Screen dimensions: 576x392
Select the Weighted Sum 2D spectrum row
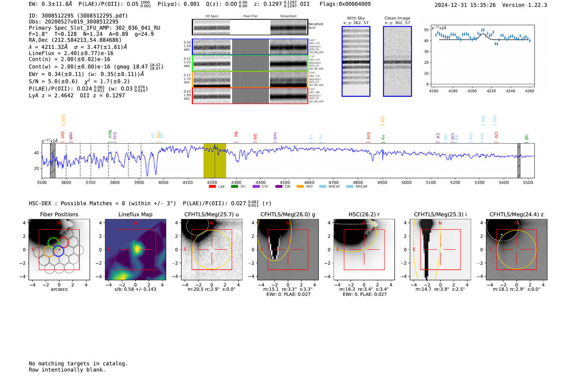250,27
